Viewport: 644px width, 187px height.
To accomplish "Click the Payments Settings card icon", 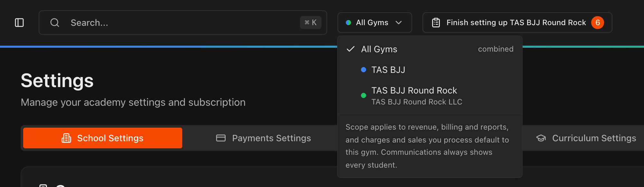I will (x=221, y=138).
